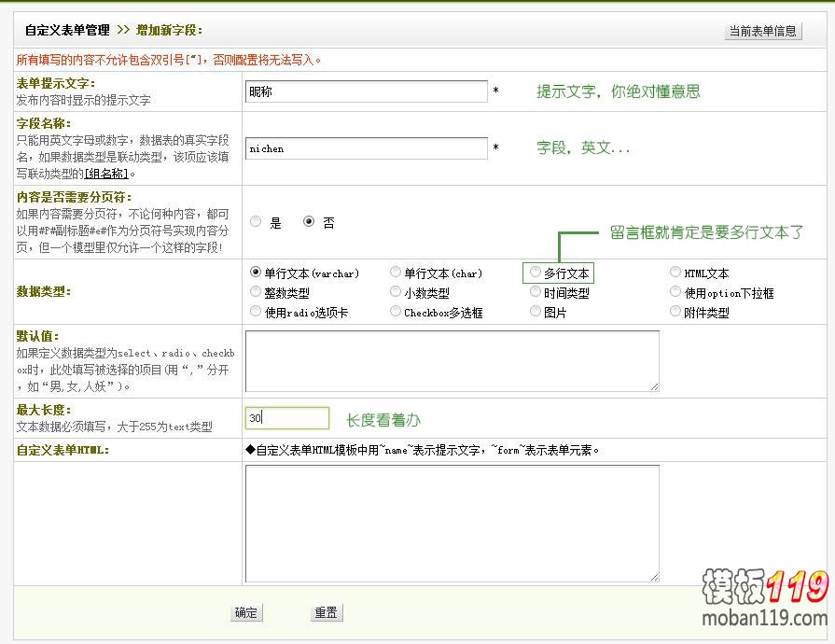Click the 最大长度 label text
Screen dimensions: 835x644
[x=43, y=410]
